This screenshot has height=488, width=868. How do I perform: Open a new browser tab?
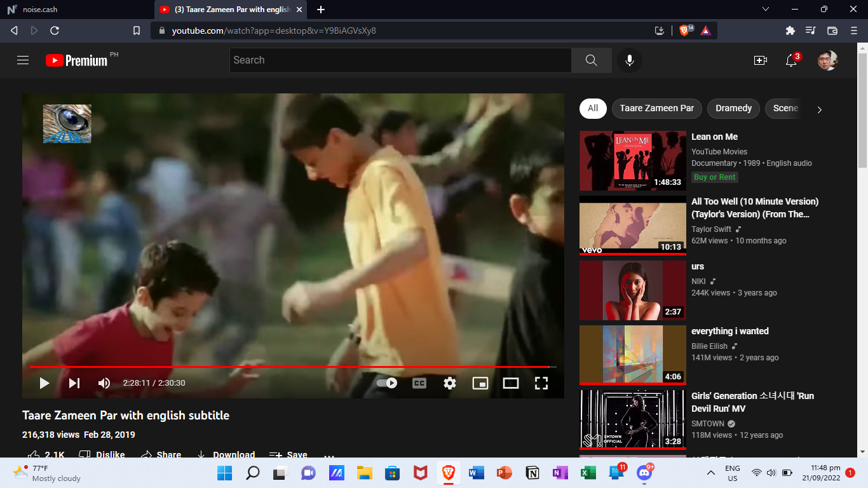pos(321,10)
